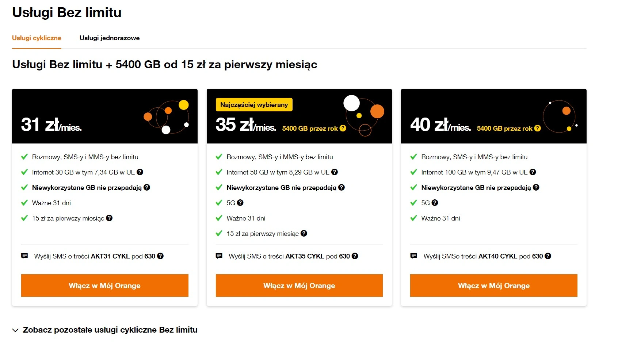Activate 40 zł plan via Włącz w Mój Orange
This screenshot has height=364, width=618.
pos(494,286)
